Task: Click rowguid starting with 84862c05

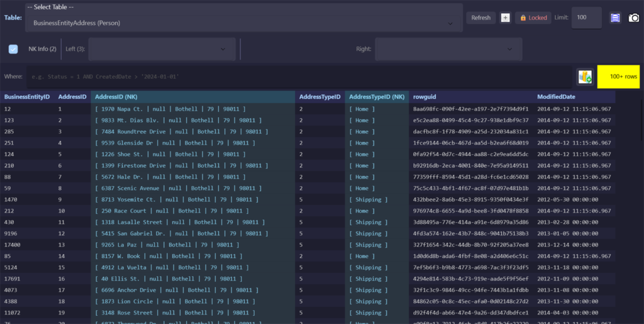Action: click(470, 301)
